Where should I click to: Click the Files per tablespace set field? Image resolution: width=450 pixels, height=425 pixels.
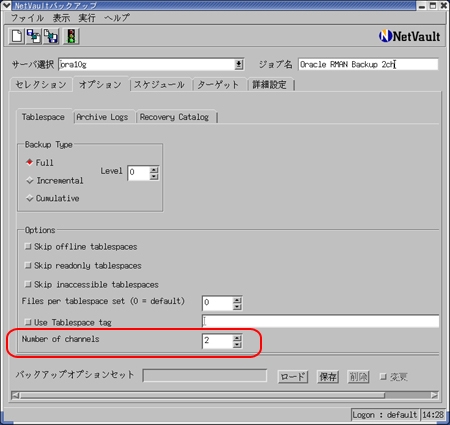click(x=217, y=303)
